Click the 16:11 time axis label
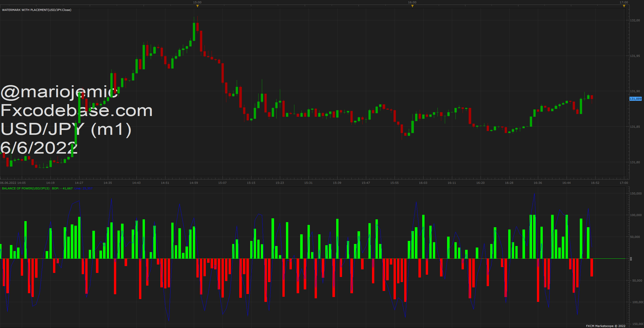Viewport: 644px width, 328px height. (452, 183)
